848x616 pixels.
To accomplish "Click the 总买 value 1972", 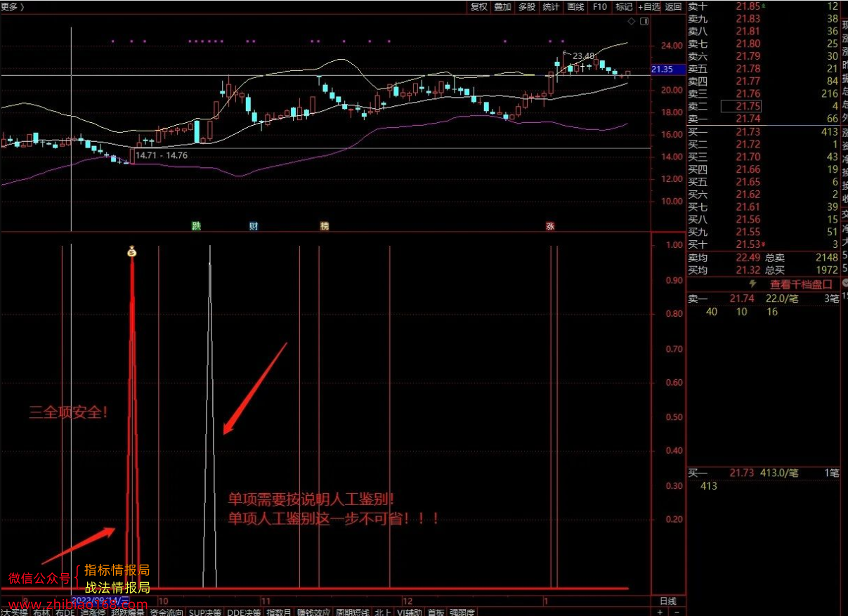I will (x=826, y=270).
